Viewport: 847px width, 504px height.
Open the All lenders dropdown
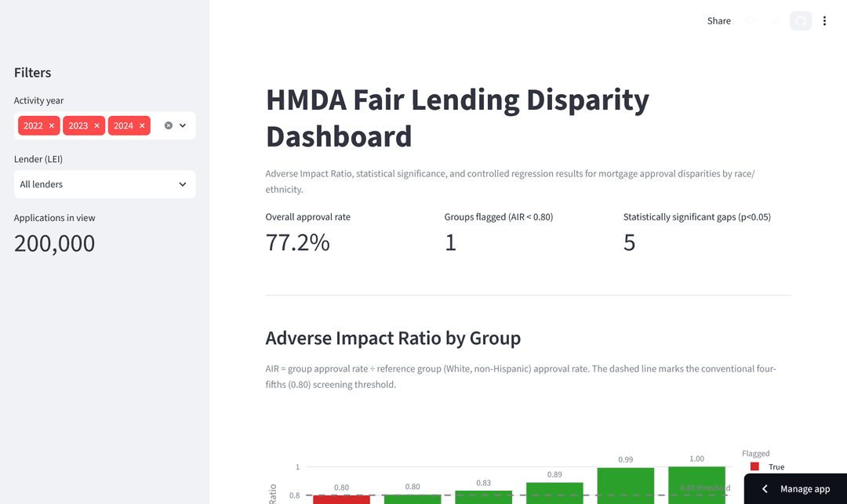click(105, 184)
